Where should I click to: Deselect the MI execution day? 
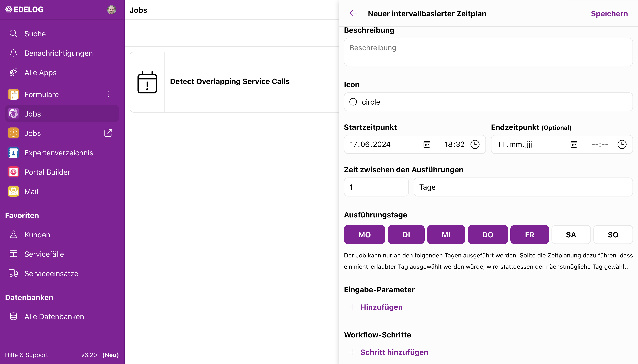pos(446,235)
